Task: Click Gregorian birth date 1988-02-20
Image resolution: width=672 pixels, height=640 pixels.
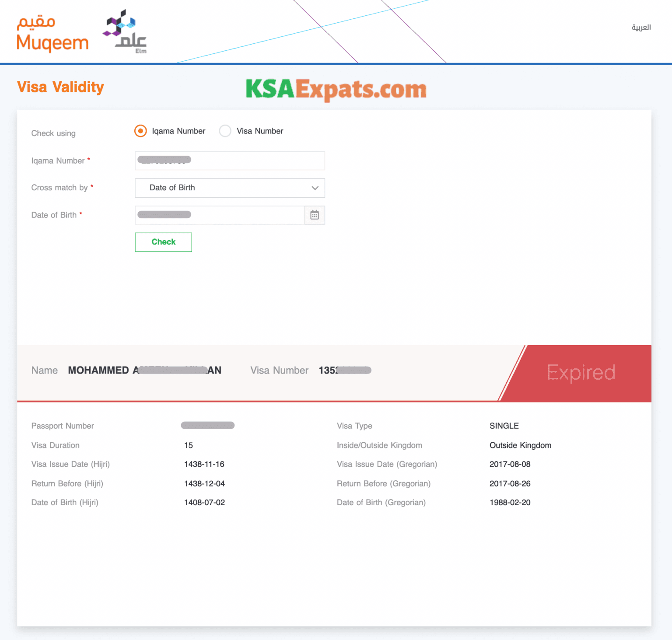Action: 510,502
